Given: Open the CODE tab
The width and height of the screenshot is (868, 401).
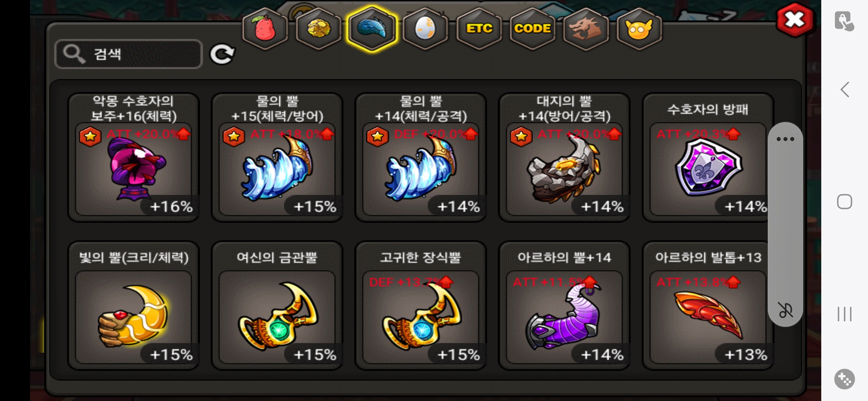Looking at the screenshot, I should tap(532, 29).
